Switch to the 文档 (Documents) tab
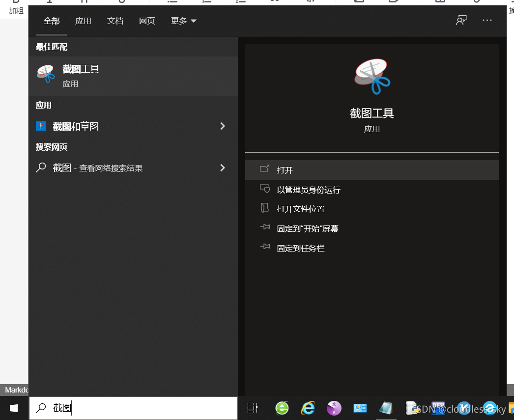This screenshot has width=514, height=420. (115, 21)
